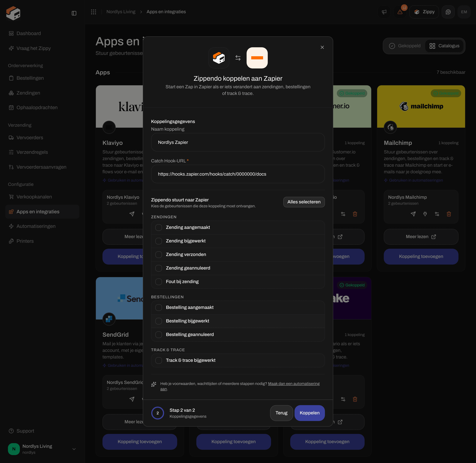Check Track & trace bijgewerkt event

tap(159, 360)
